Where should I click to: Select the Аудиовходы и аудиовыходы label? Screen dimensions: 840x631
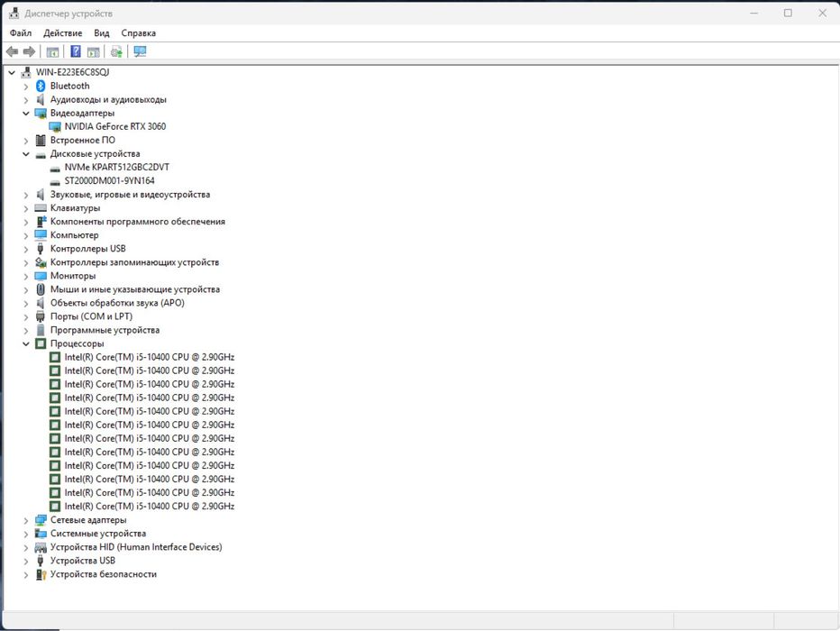[x=108, y=100]
